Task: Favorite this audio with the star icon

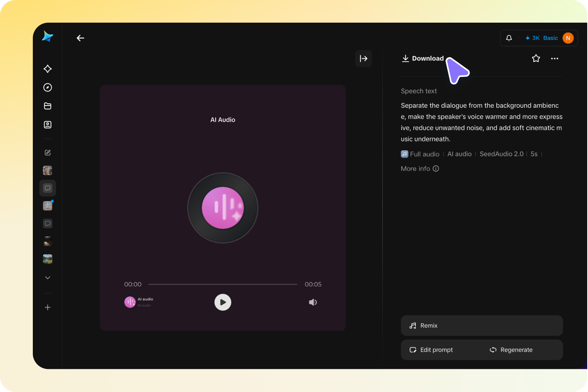Action: click(536, 59)
